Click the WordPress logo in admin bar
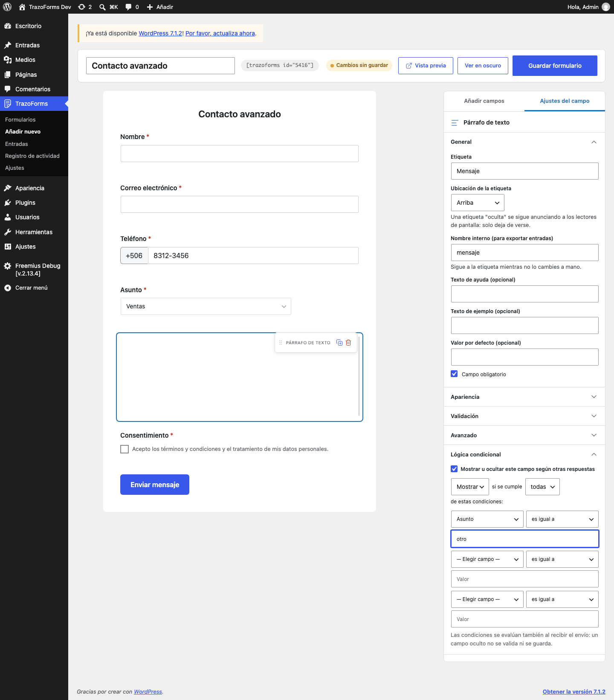Viewport: 614px width, 700px height. [x=7, y=7]
